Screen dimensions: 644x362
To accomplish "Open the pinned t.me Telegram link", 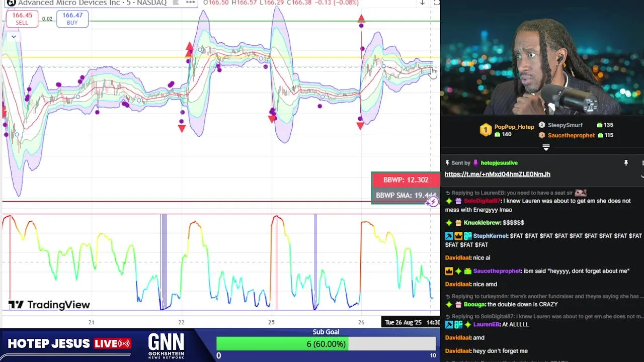I will [497, 174].
